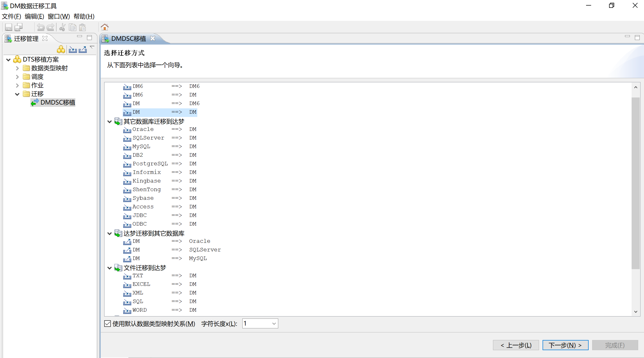
Task: Select Kingbase ==> DM migration
Action: pos(160,181)
